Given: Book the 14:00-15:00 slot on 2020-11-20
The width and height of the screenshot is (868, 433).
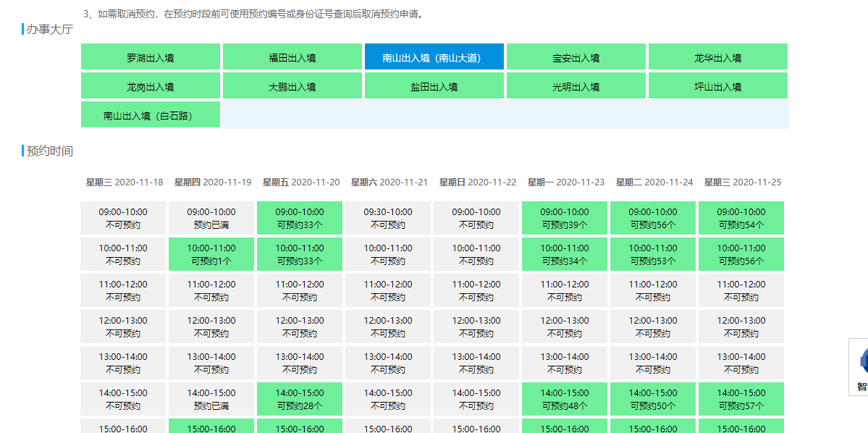Looking at the screenshot, I should point(299,399).
